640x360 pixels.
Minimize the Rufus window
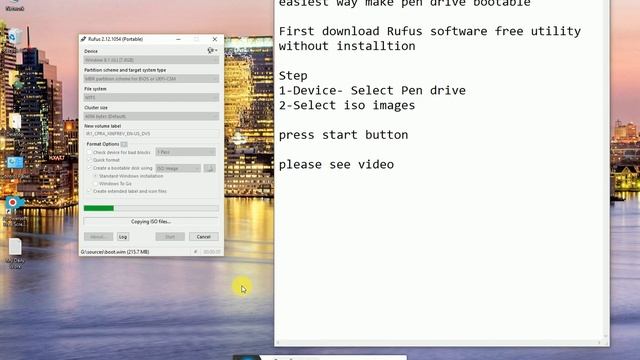(178, 39)
